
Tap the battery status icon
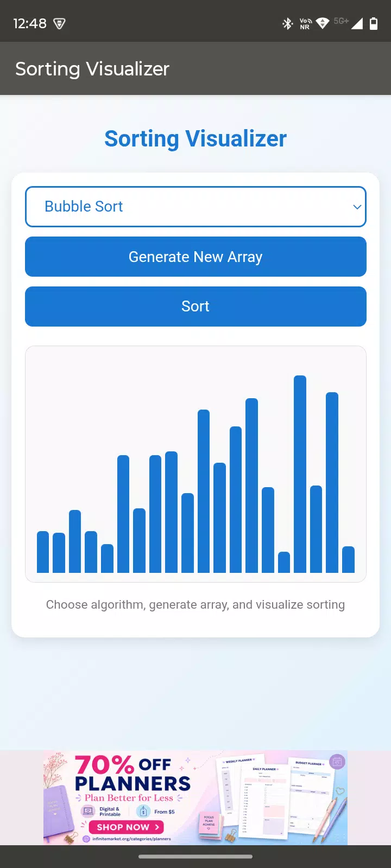tap(374, 23)
